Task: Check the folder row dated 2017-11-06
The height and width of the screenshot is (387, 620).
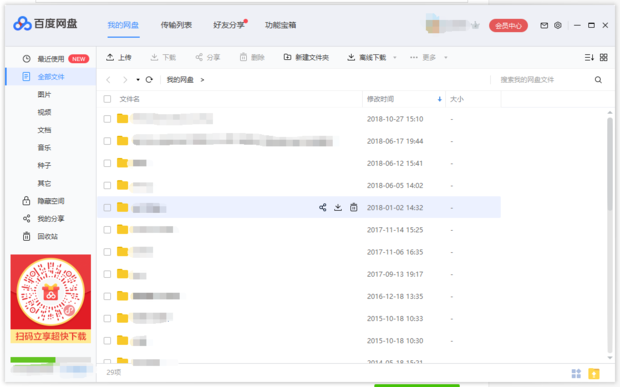Action: click(107, 252)
